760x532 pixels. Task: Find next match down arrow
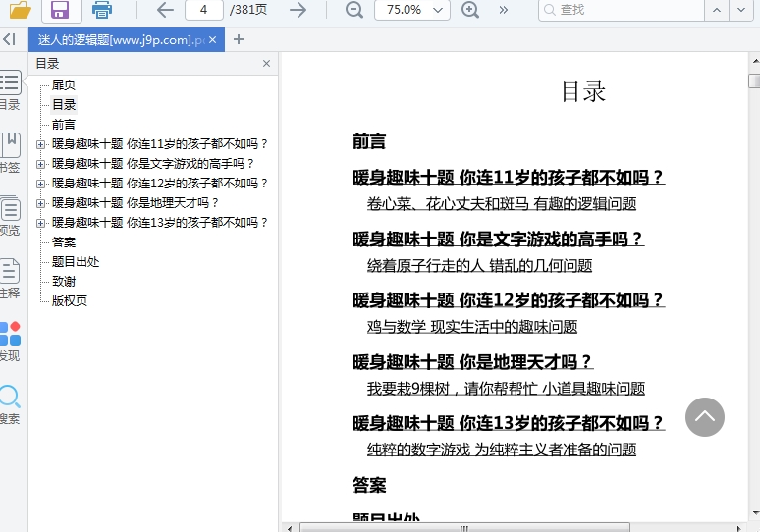[741, 10]
